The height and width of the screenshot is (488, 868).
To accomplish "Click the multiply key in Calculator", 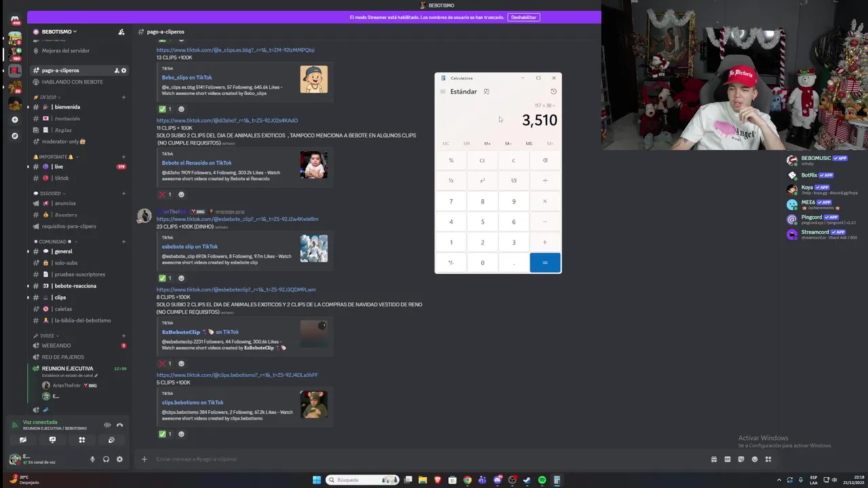I will pyautogui.click(x=545, y=201).
